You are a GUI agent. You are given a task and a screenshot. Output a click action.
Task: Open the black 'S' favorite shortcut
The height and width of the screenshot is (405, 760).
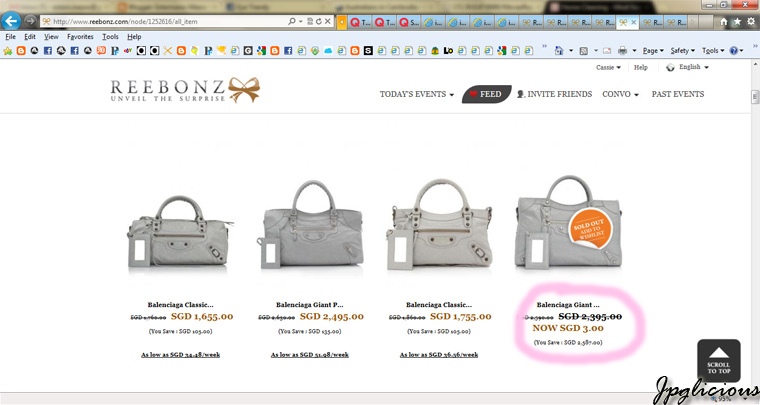pos(368,51)
